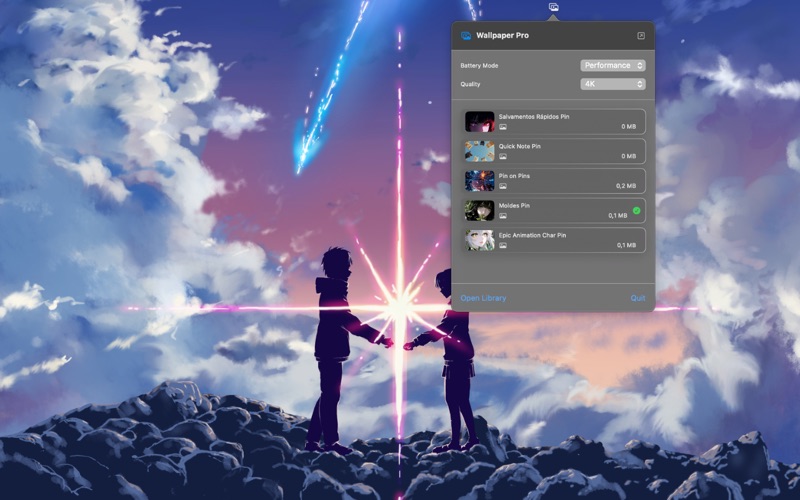This screenshot has height=500, width=800.
Task: Click the green active checkmark on Moldes Pin
Action: (636, 210)
